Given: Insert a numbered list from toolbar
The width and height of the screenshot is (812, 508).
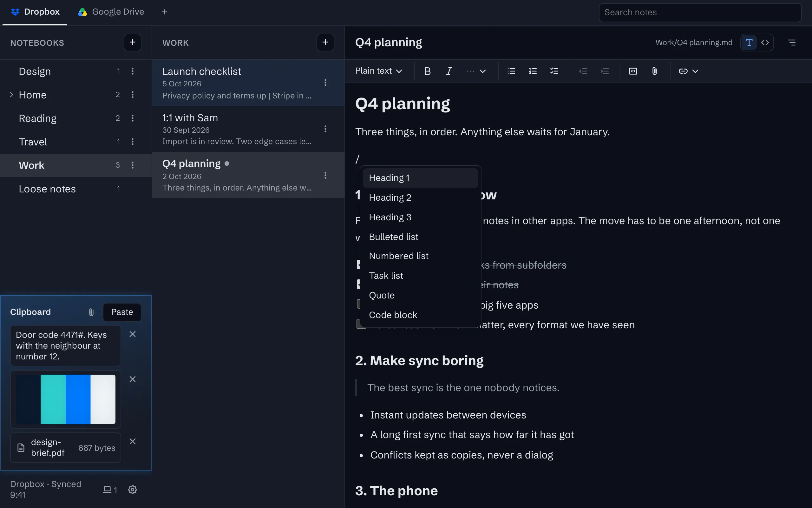Looking at the screenshot, I should pos(533,71).
